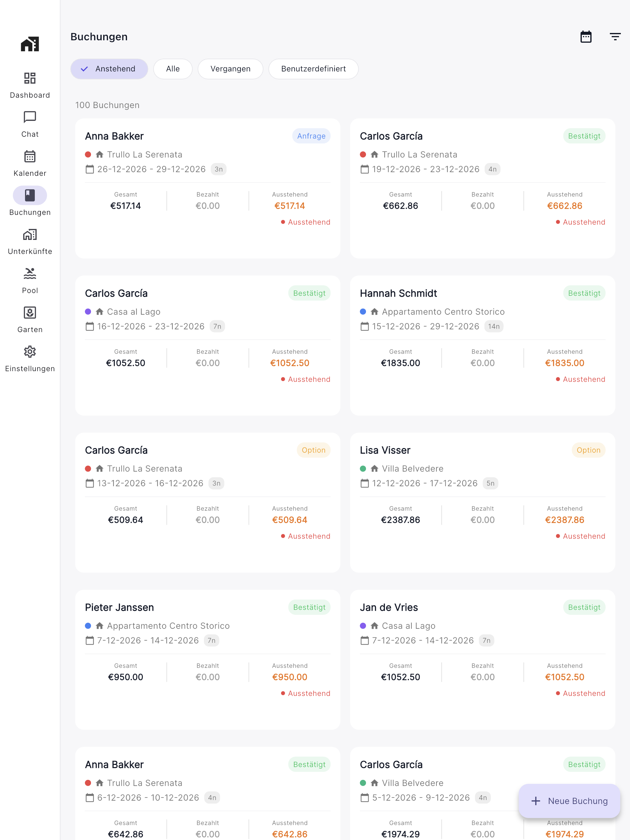The height and width of the screenshot is (840, 630).
Task: Click the calendar icon beside 15-12-2026 - 29-12-2026
Action: [x=364, y=326]
